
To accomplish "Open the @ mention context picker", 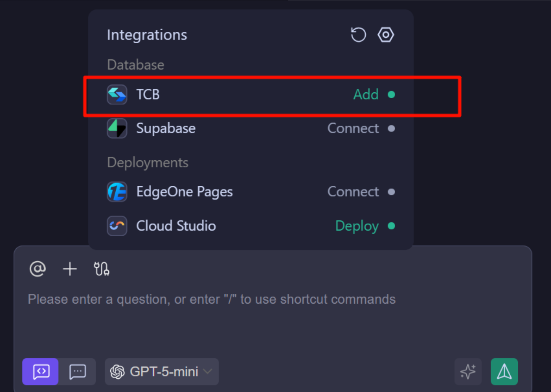I will [37, 269].
